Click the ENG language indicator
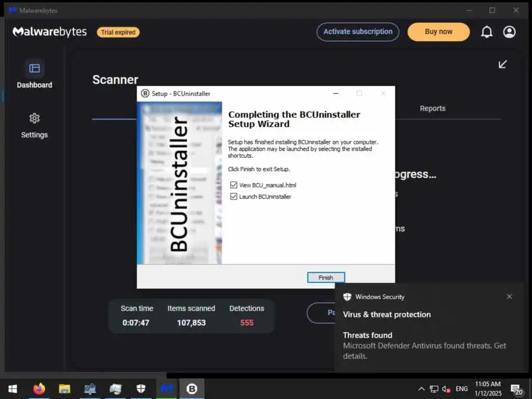This screenshot has width=532, height=399. (461, 389)
